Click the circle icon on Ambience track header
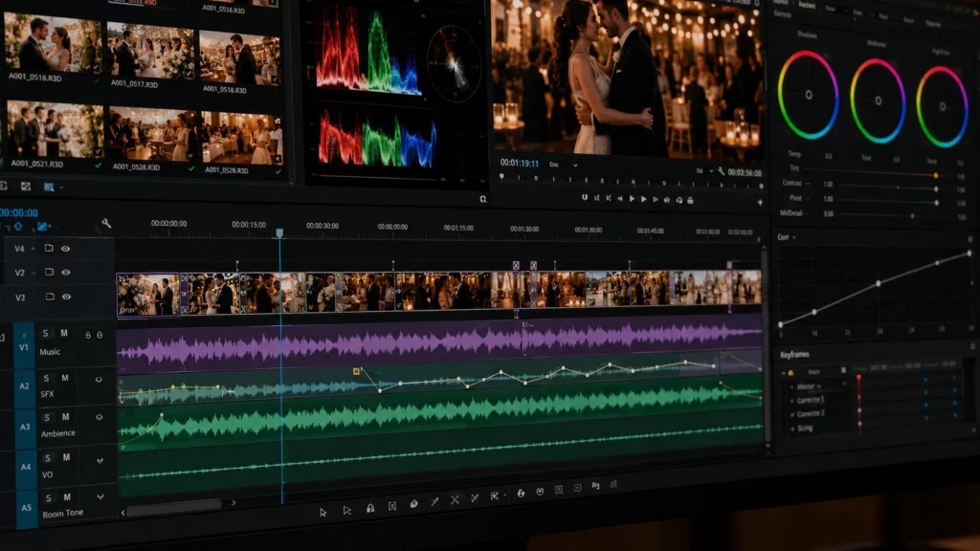Image resolution: width=980 pixels, height=551 pixels. pyautogui.click(x=99, y=417)
